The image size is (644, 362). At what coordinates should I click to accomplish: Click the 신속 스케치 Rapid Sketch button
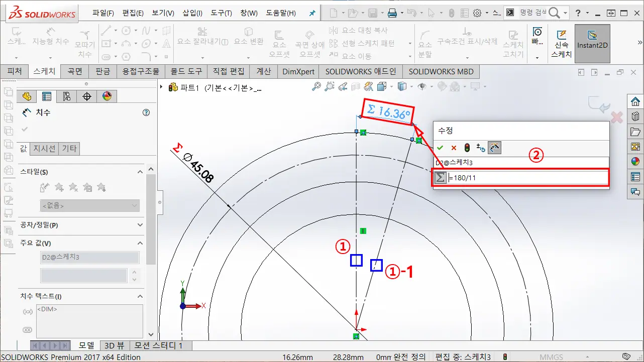tap(561, 44)
